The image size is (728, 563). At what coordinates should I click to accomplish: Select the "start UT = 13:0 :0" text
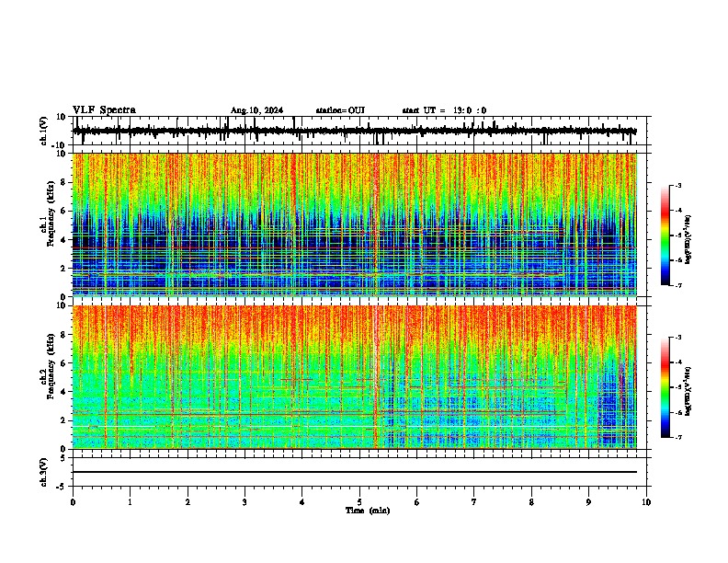(x=444, y=110)
